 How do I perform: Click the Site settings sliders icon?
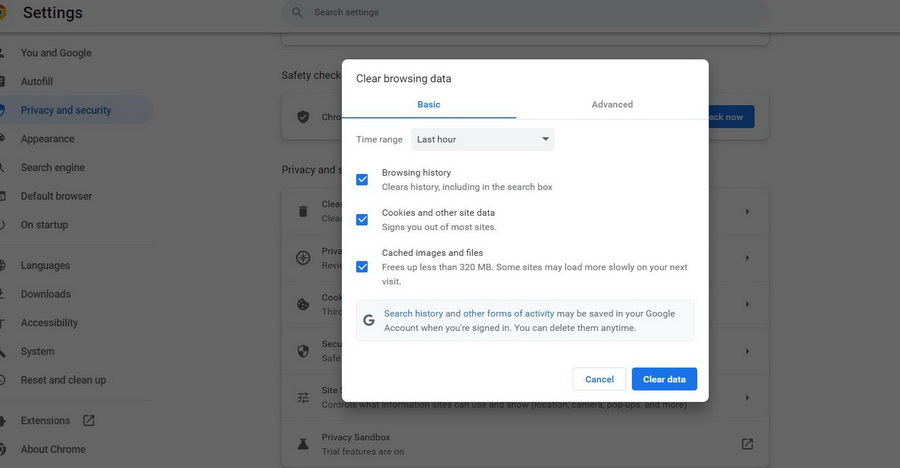(x=303, y=397)
